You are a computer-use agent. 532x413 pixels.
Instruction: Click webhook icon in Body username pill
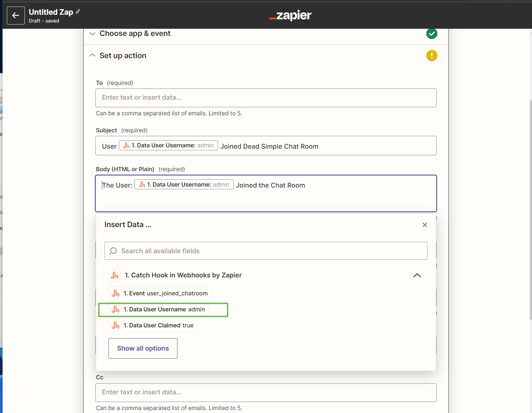click(x=142, y=185)
